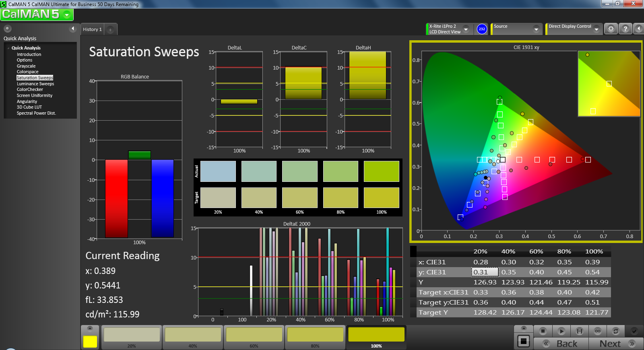Toggle the checkmark button above Next

[x=634, y=331]
